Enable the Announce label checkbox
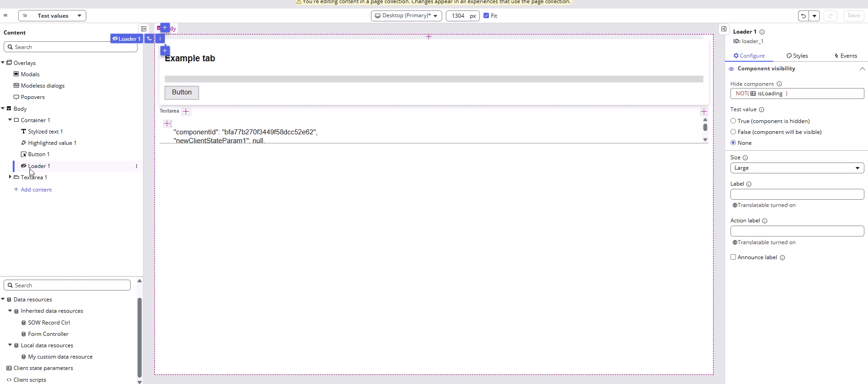 tap(733, 257)
